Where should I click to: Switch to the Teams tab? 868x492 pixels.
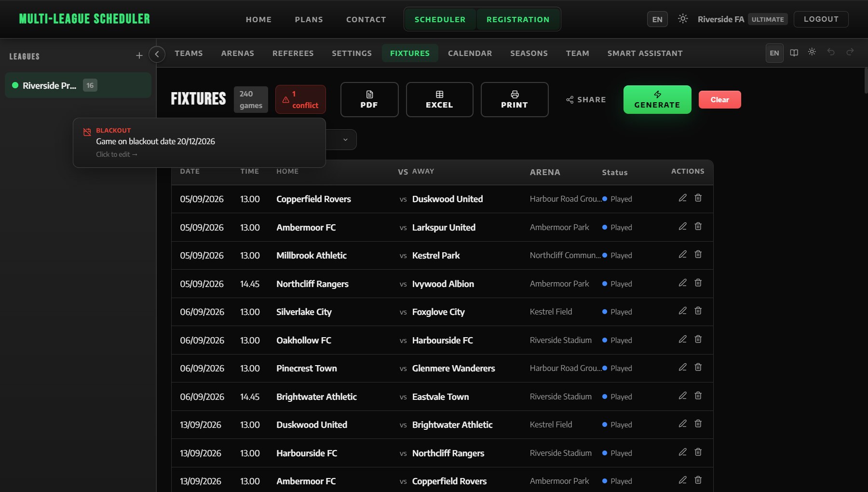point(189,53)
